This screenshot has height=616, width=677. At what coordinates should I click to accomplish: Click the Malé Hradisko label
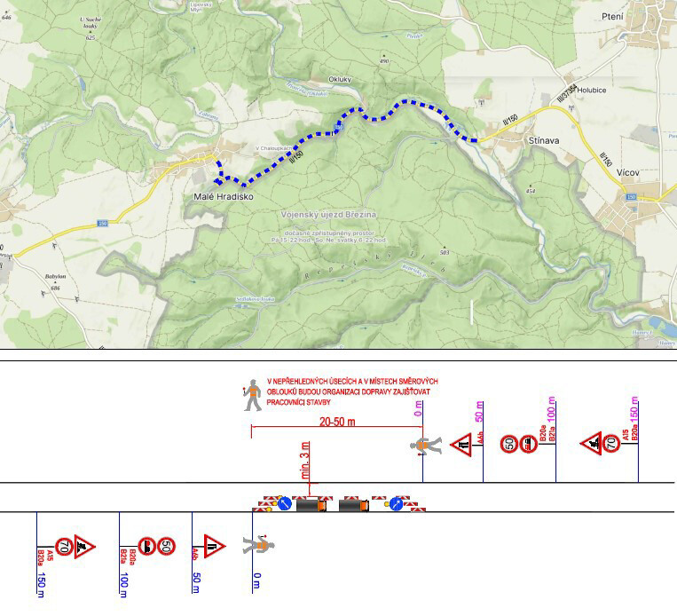(224, 197)
